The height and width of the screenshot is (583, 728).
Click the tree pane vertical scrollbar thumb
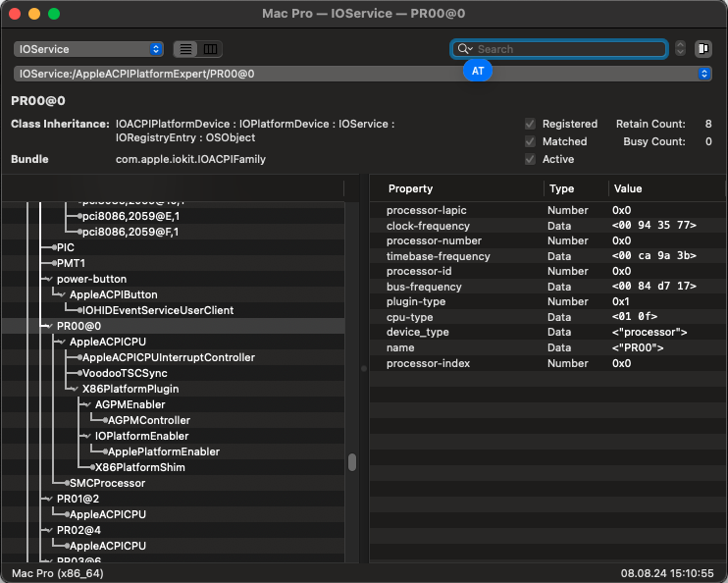(x=352, y=462)
